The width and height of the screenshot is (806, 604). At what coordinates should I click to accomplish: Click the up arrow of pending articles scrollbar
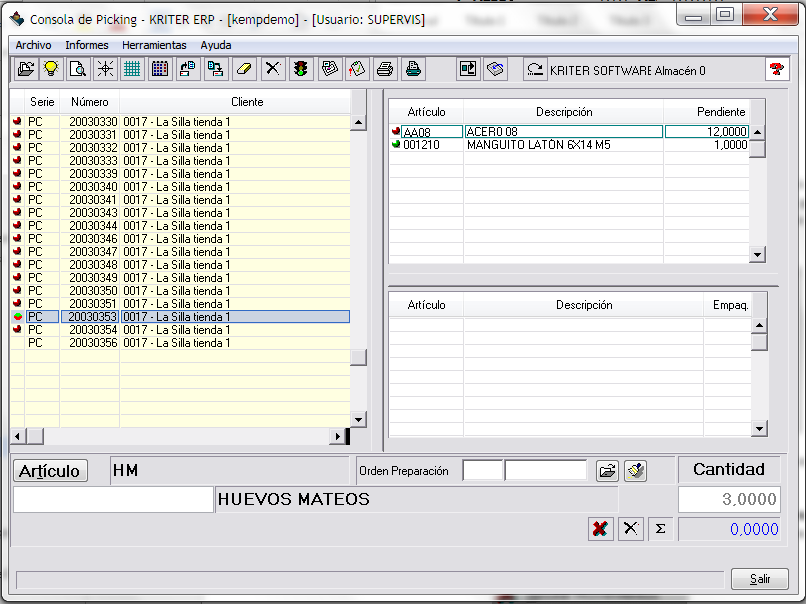(x=757, y=132)
